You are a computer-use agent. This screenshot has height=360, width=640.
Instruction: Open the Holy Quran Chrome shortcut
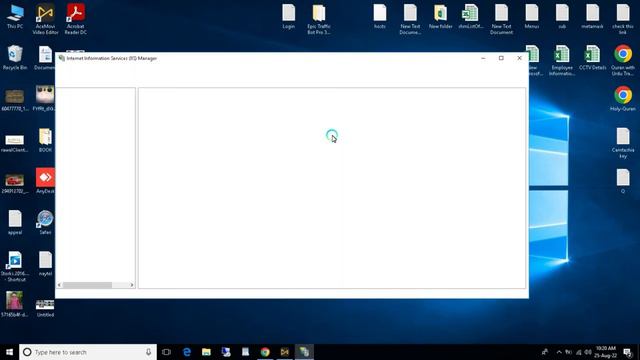pos(623,99)
